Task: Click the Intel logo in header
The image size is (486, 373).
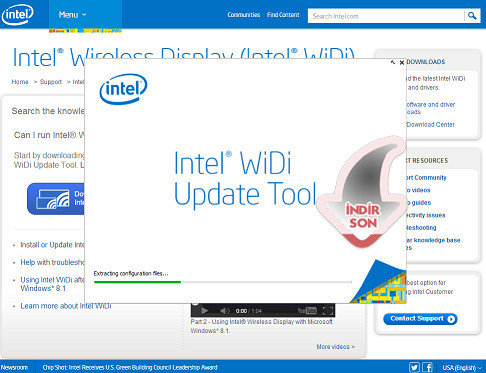Action: pos(18,14)
